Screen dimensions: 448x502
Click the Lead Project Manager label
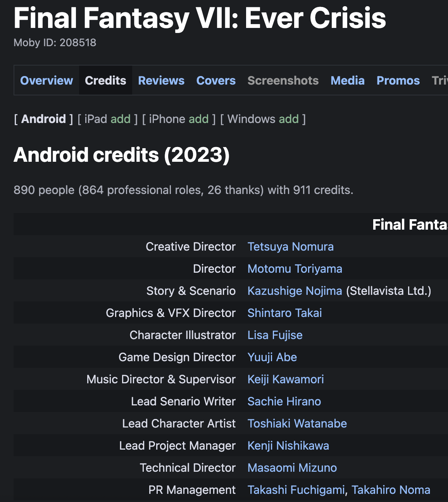[177, 446]
